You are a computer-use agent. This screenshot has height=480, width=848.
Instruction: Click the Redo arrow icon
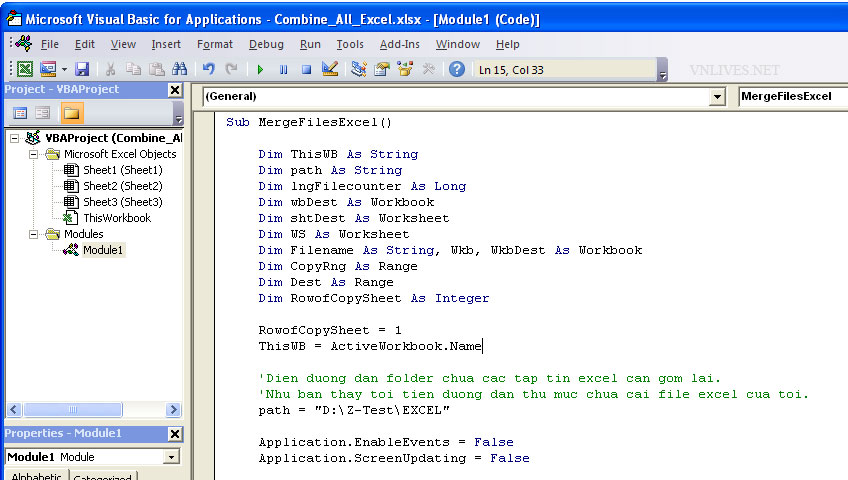point(231,69)
